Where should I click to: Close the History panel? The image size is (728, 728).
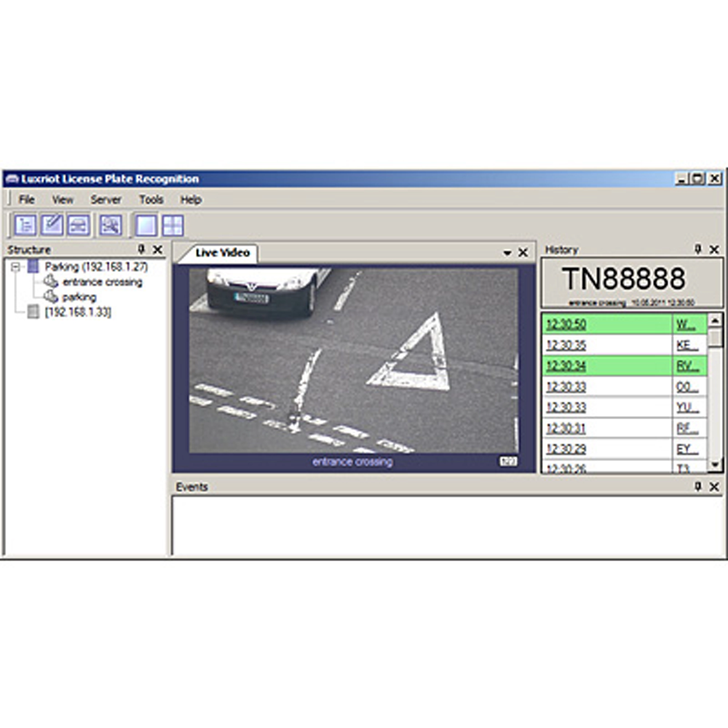coord(714,249)
